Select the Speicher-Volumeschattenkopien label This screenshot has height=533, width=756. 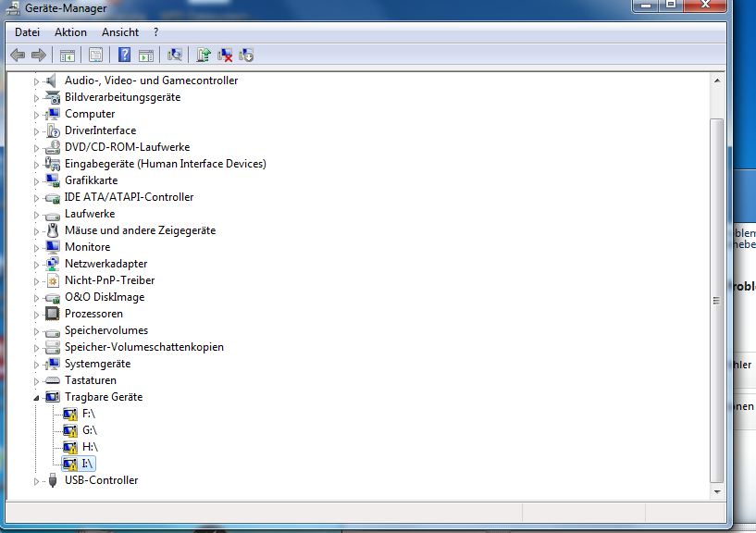pyautogui.click(x=144, y=347)
